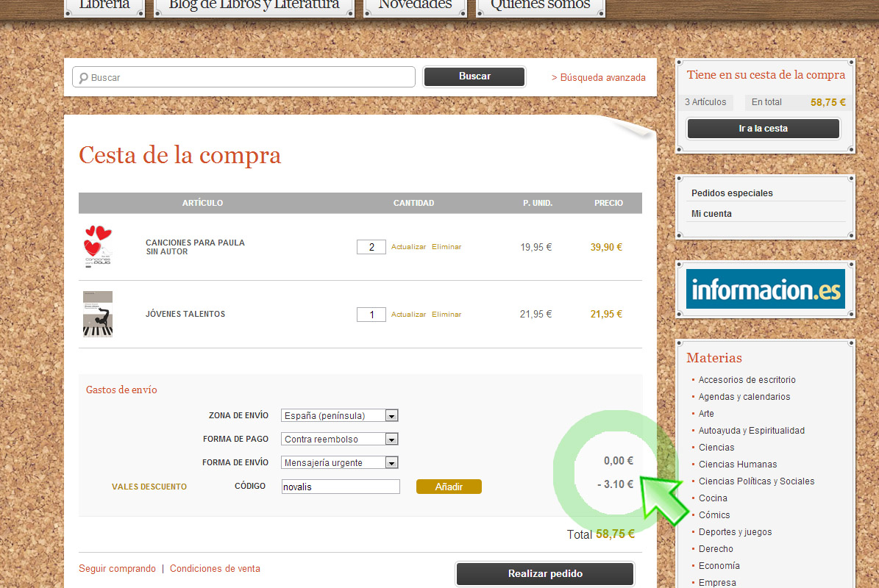
Task: Focus the quantity field for Canciones para Paula
Action: pyautogui.click(x=371, y=247)
